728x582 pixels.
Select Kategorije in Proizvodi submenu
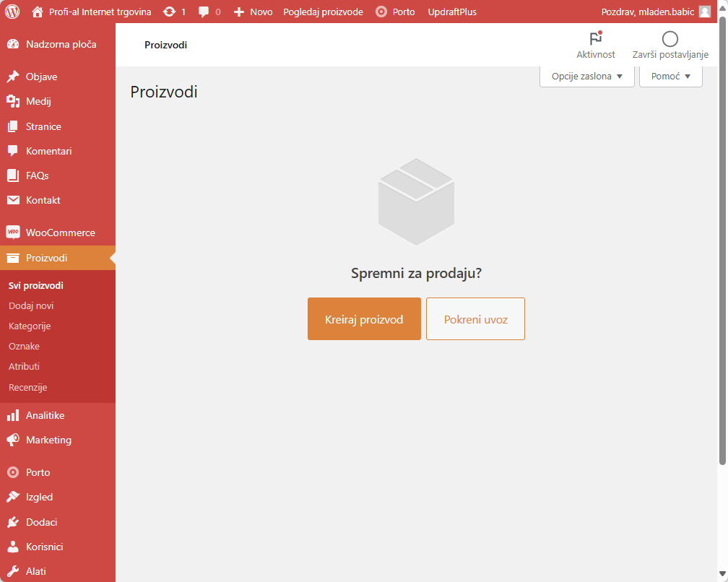tap(30, 326)
